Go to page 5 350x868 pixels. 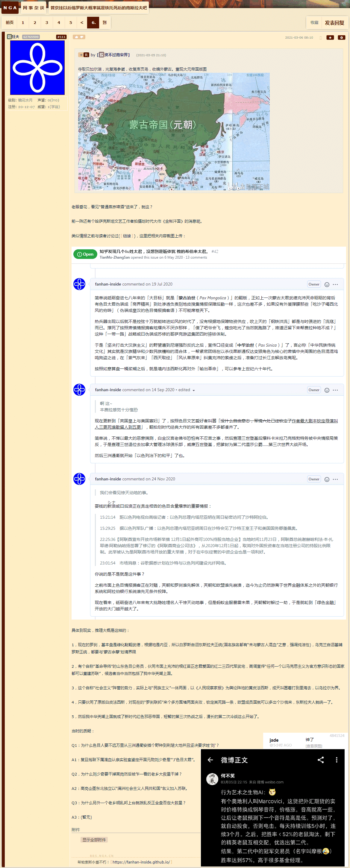tap(71, 22)
